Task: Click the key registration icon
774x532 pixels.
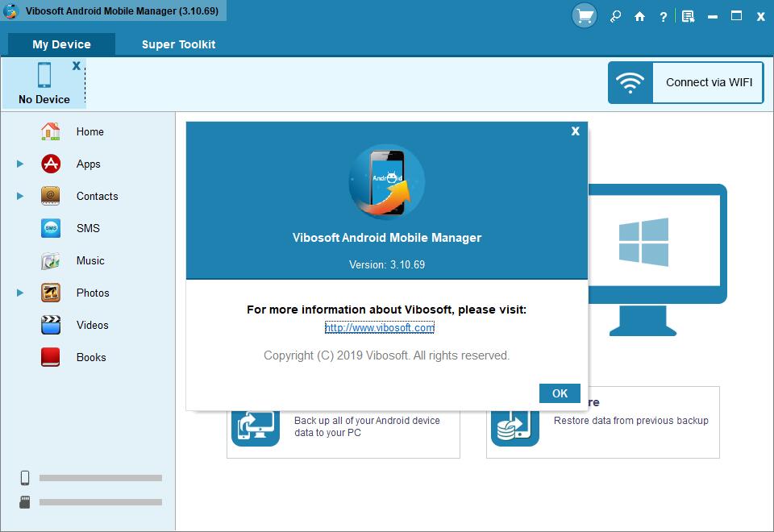Action: tap(615, 16)
